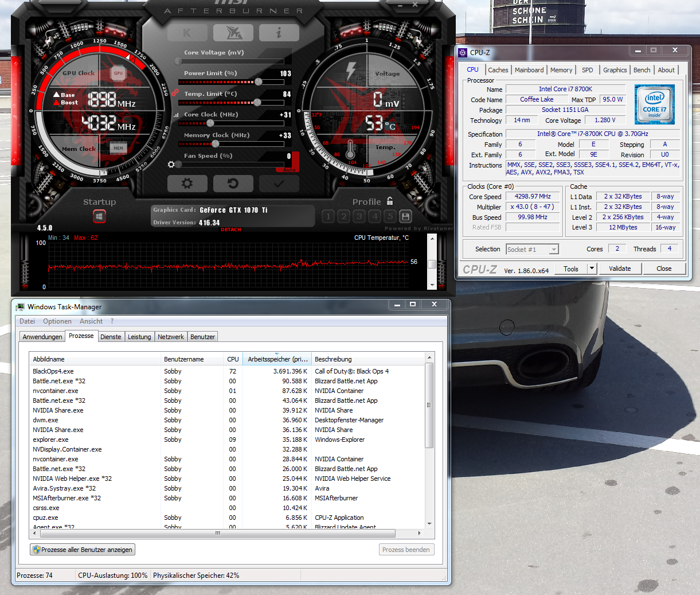Sort by the CPU column header

(233, 359)
